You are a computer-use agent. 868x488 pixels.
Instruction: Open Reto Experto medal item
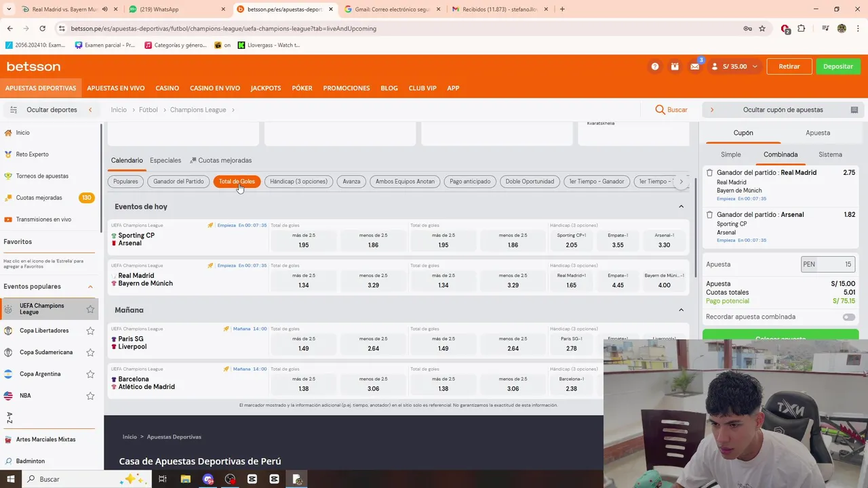(32, 155)
